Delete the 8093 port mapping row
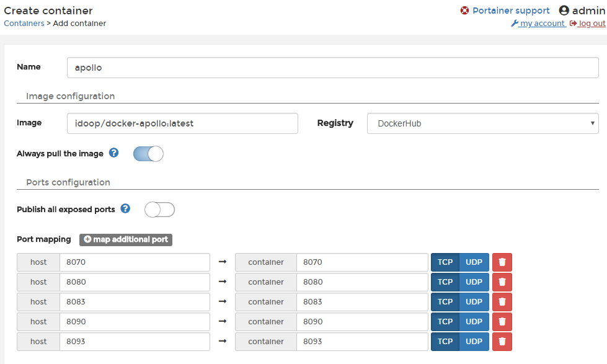The height and width of the screenshot is (364, 607). pyautogui.click(x=502, y=341)
